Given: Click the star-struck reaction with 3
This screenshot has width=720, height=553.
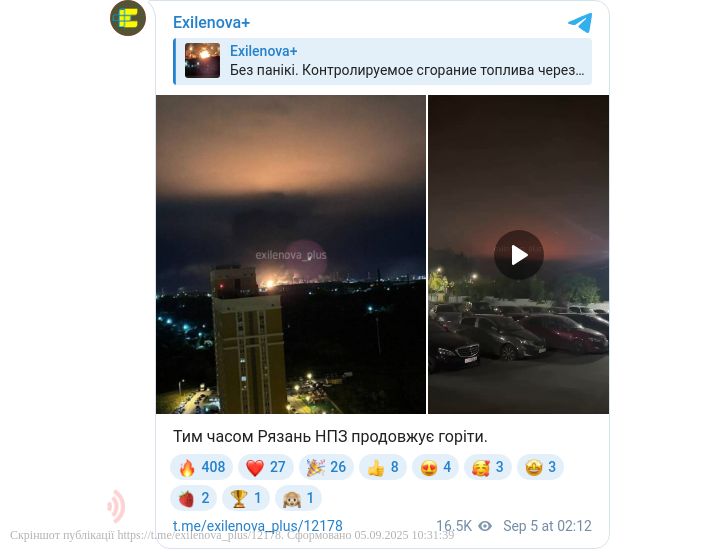Looking at the screenshot, I should point(540,467).
